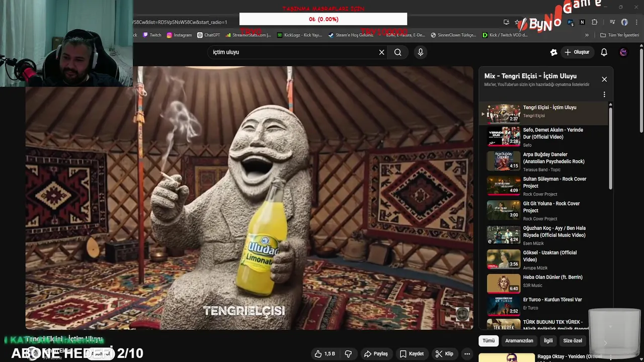Select the Tümü filter chip
The height and width of the screenshot is (362, 644).
pos(489,341)
